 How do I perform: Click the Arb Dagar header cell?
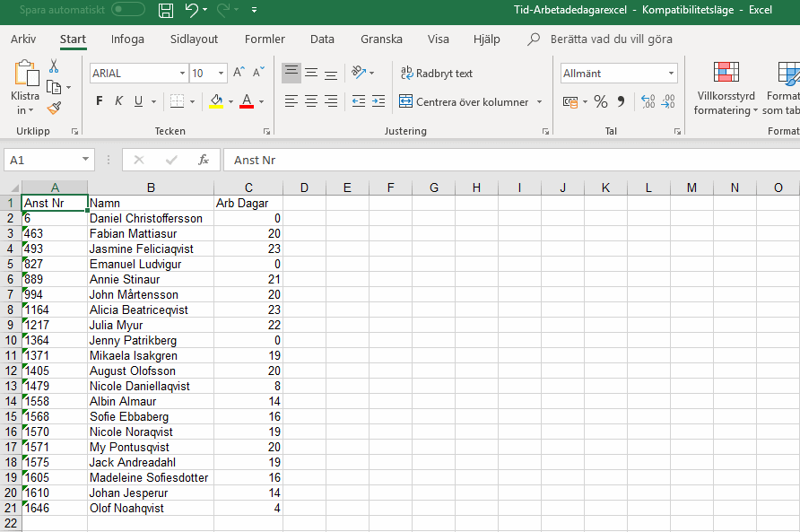point(248,204)
